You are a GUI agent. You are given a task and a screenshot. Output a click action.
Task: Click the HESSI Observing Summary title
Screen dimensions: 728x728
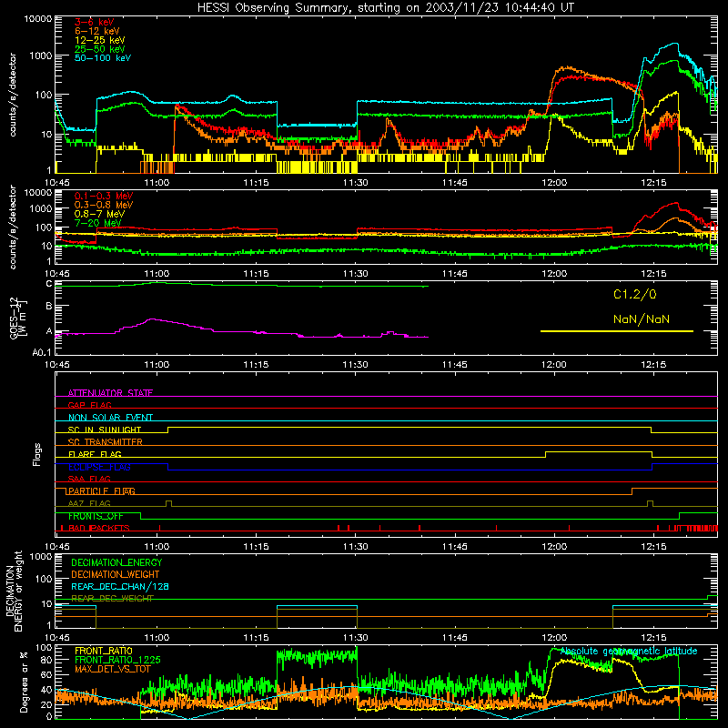[386, 7]
